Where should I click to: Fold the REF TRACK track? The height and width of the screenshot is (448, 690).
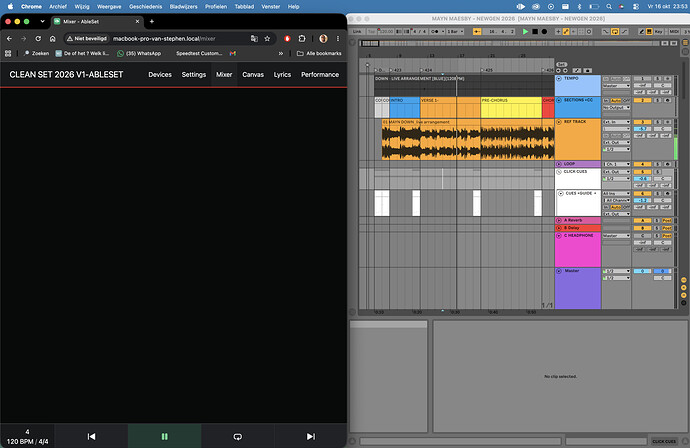coord(559,122)
